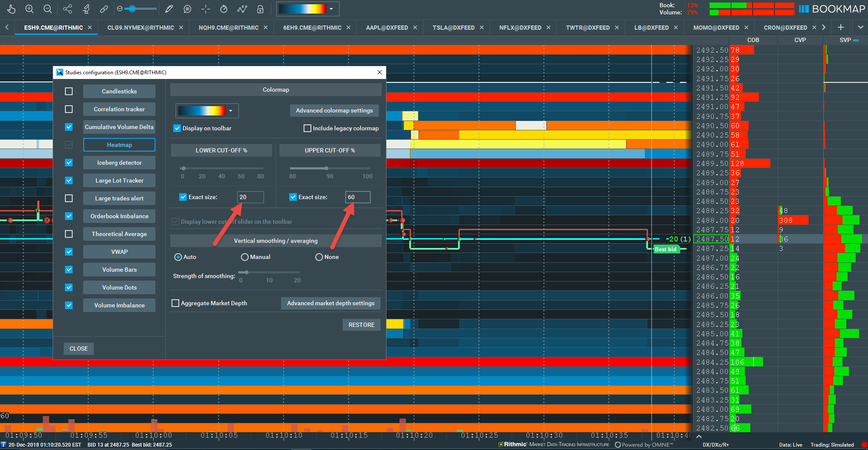Screen dimensions: 868x450
Task: Select the pencil drawing tool
Action: (x=169, y=9)
